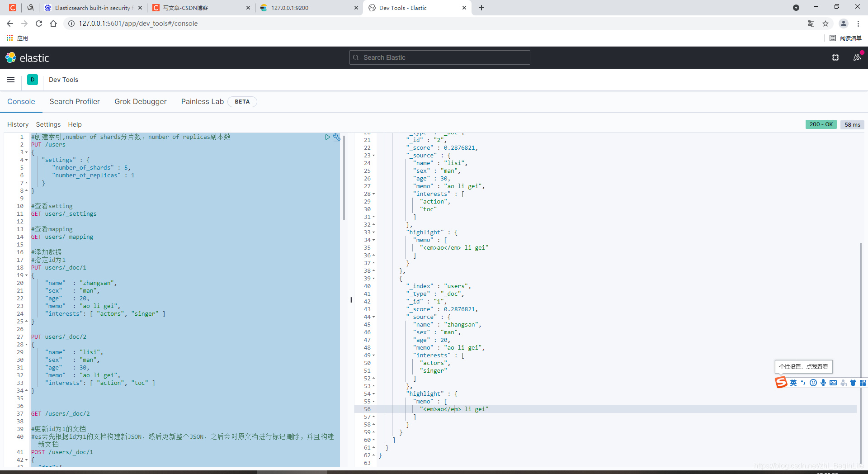Open console History

point(18,124)
